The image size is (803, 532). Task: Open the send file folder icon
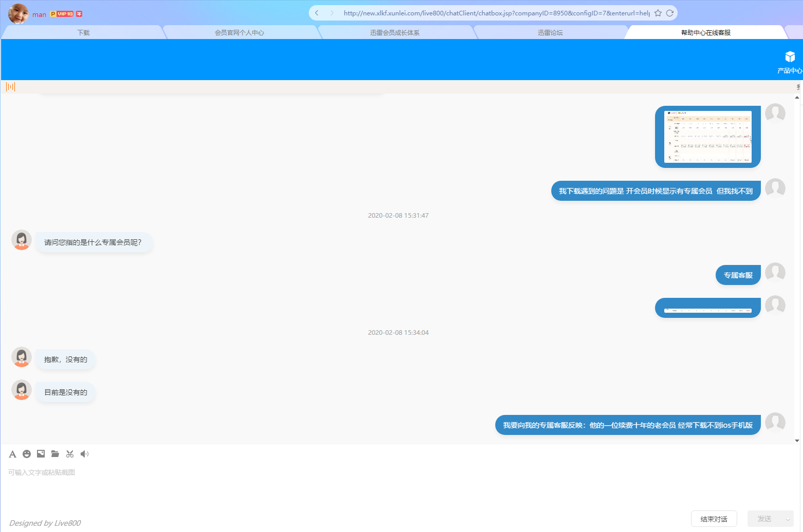[x=55, y=454]
